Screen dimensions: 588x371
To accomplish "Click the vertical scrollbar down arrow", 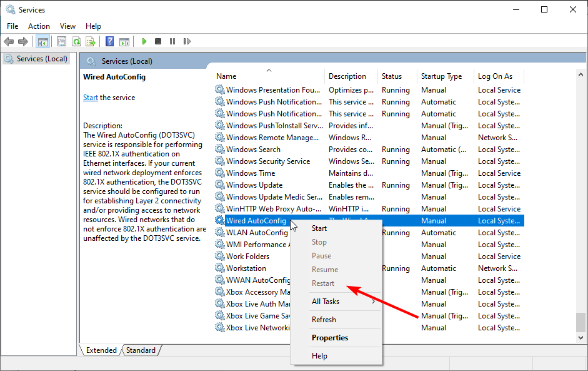I will [581, 338].
